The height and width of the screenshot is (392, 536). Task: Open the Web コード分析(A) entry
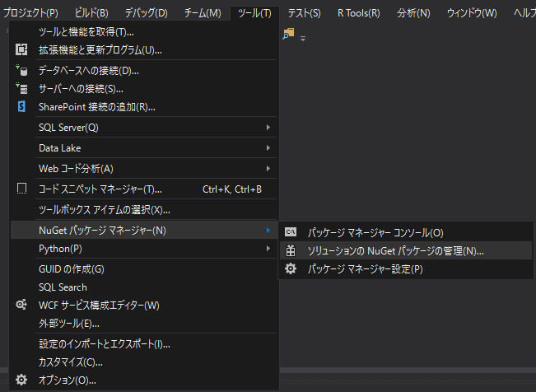(144, 168)
